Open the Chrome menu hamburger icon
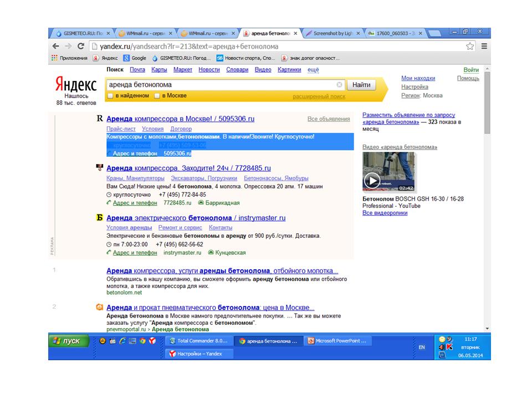Viewport: 532px width, 399px height. click(x=484, y=46)
